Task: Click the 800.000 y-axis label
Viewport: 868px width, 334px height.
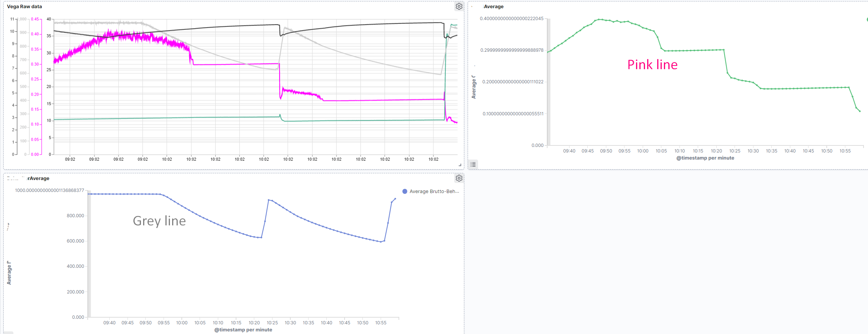Action: tap(75, 216)
